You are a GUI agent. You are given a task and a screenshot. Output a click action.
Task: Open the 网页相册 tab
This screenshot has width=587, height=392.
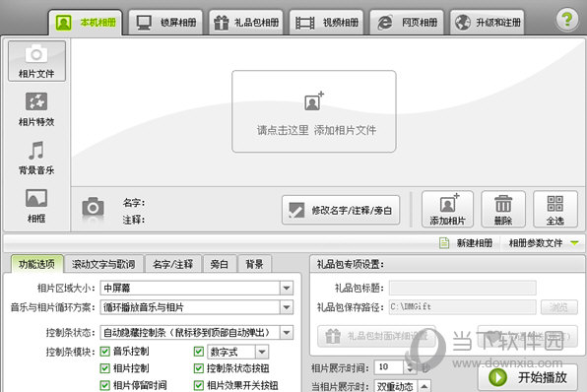[407, 23]
